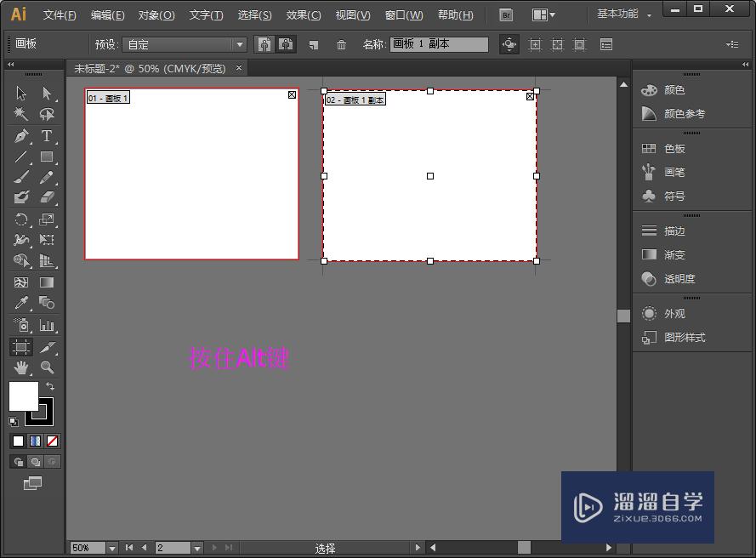Click the Delete Artboard trash icon
Viewport: 756px width, 558px height.
[x=341, y=45]
